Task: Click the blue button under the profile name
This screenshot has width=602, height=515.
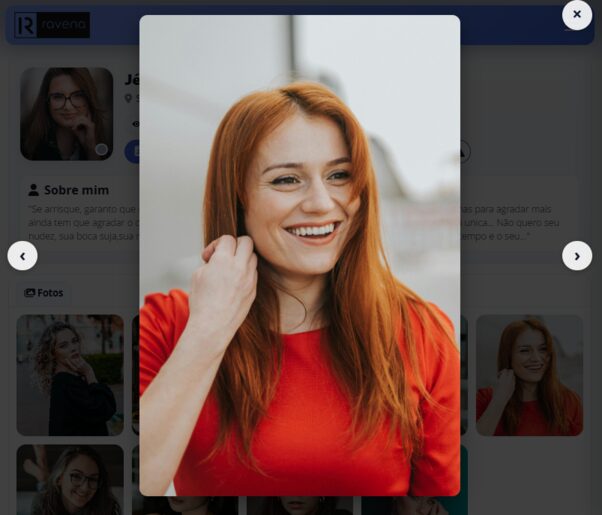Action: point(131,151)
